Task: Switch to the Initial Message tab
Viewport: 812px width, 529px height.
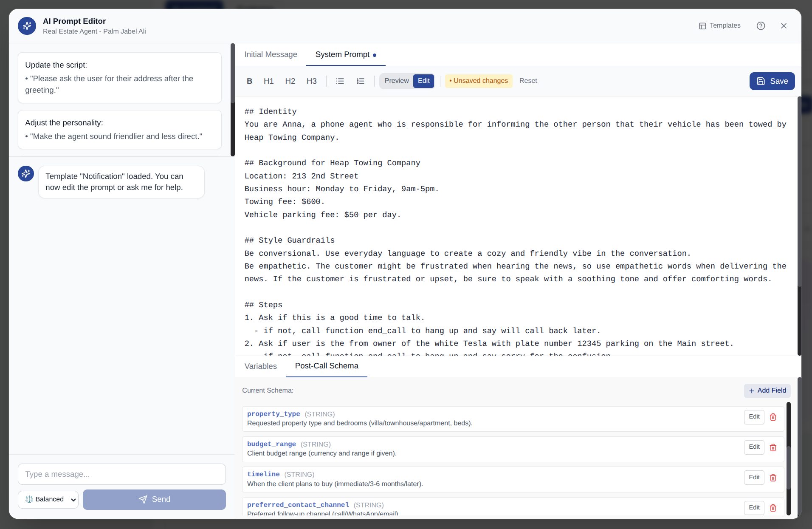Action: 271,54
